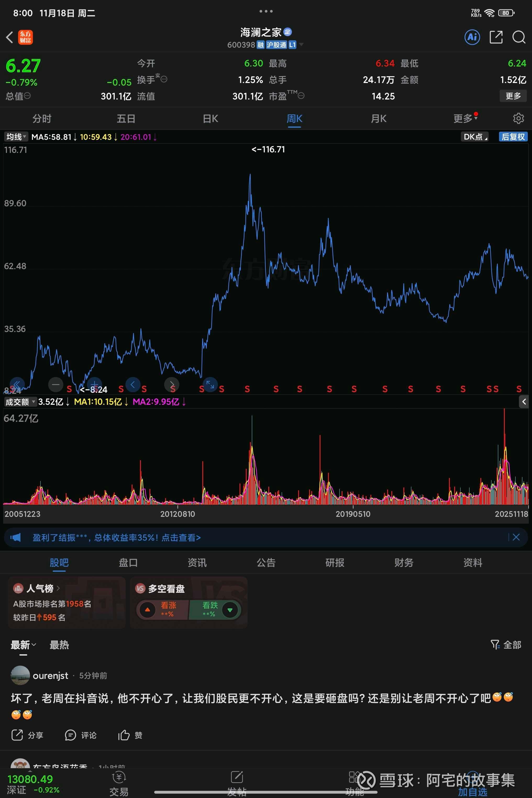Expand the 更多 chart period dropdown
Image resolution: width=532 pixels, height=798 pixels.
tap(465, 118)
